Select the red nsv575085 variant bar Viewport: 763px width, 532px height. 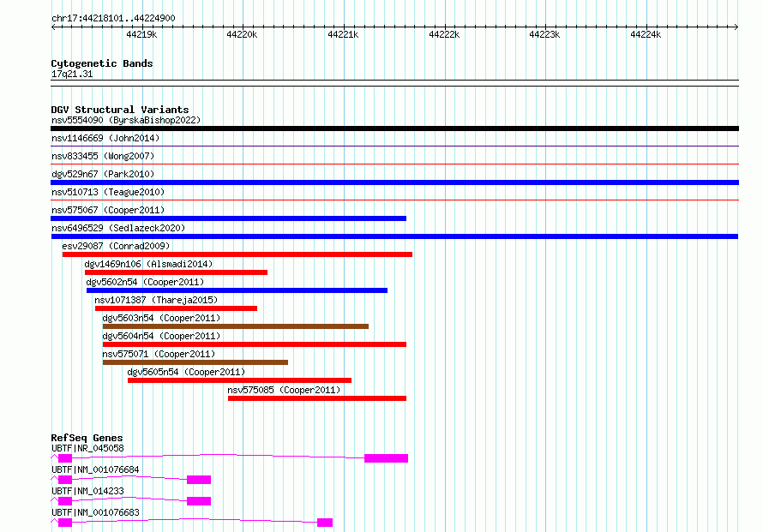[x=317, y=398]
